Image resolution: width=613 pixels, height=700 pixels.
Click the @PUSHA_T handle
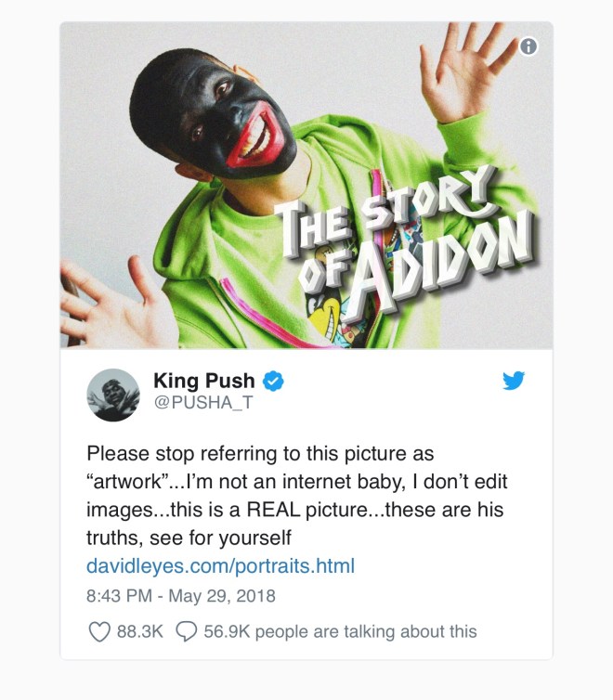[x=203, y=402]
